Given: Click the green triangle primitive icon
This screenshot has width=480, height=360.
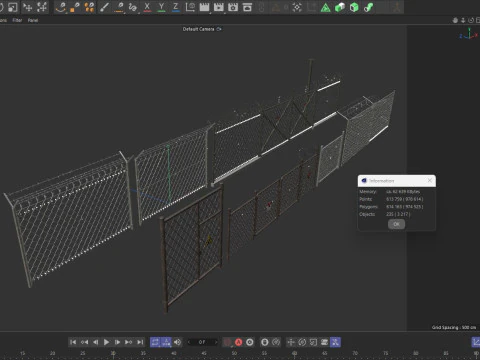Looking at the screenshot, I should point(325,7).
